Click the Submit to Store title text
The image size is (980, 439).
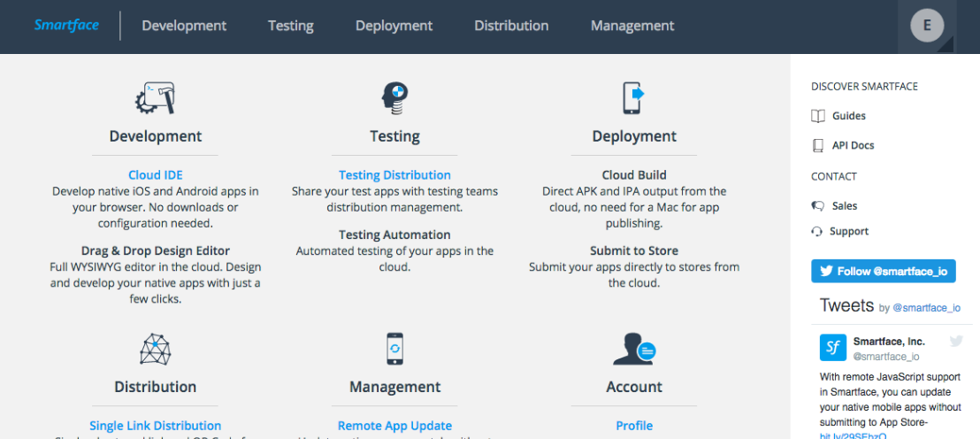634,250
